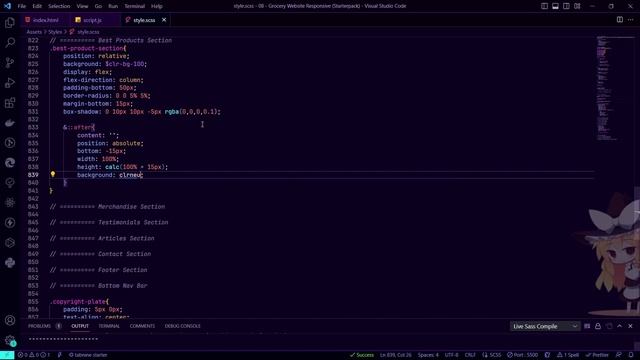Open errors and warnings count in status bar
The image size is (640, 360).
[x=33, y=355]
